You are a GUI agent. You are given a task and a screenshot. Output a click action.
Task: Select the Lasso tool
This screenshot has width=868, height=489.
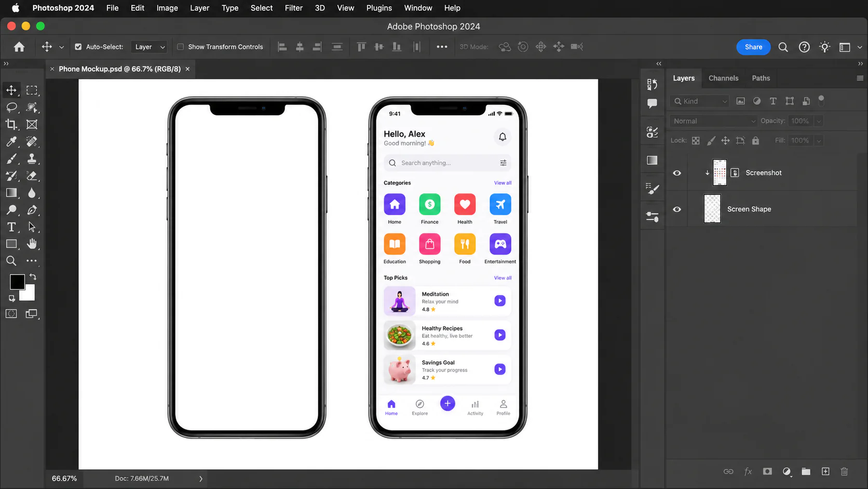(x=11, y=108)
